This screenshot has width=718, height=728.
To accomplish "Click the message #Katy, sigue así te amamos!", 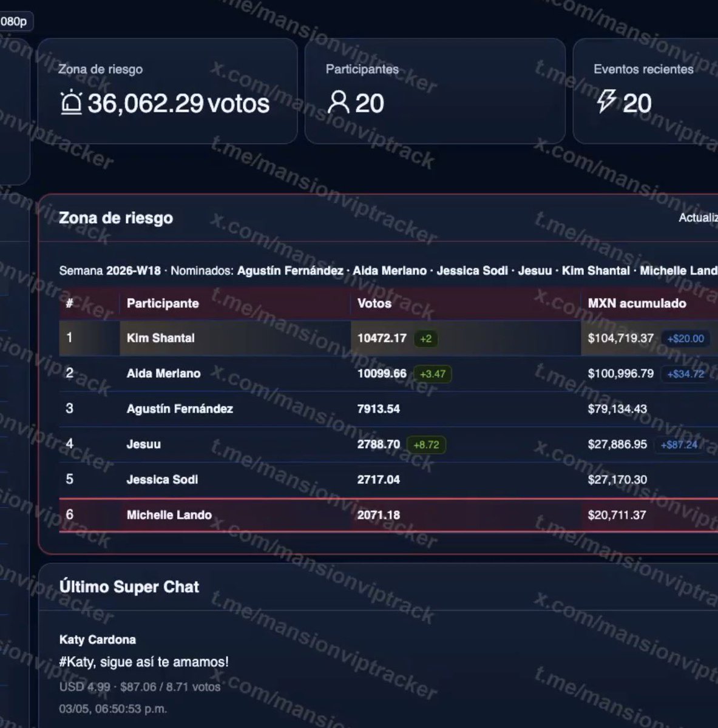I will tap(144, 662).
